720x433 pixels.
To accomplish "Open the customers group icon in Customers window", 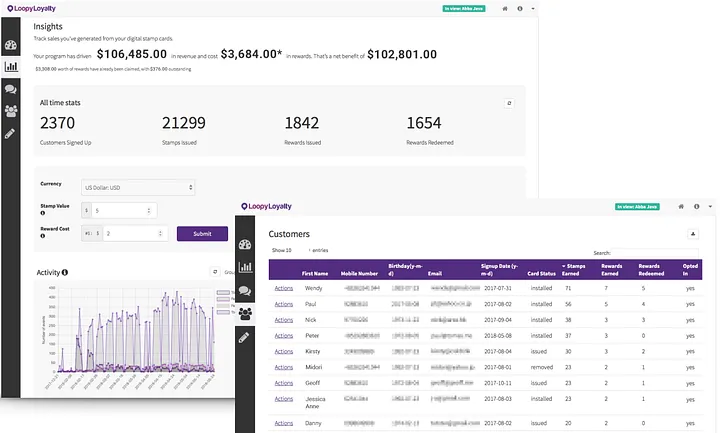I will point(245,314).
